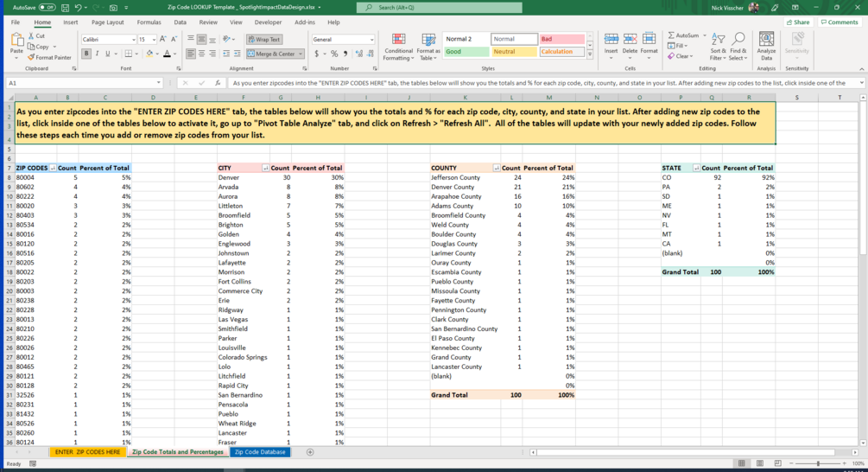This screenshot has width=868, height=472.
Task: Click the zoom slider in status bar
Action: pos(818,463)
